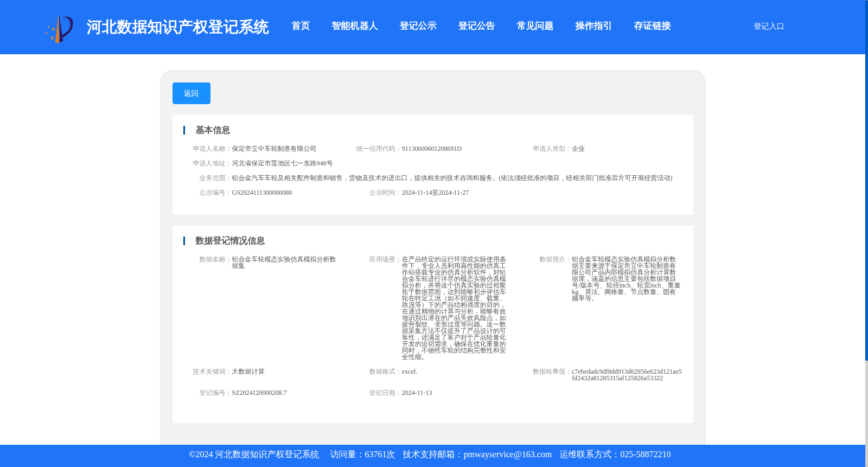Click footer visit count 63761次
This screenshot has width=868, height=467.
[x=380, y=455]
